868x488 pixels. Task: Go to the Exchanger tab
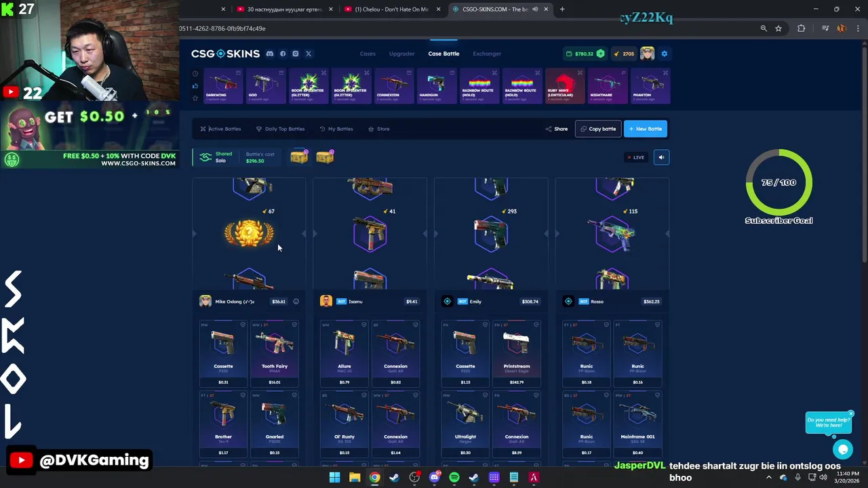pyautogui.click(x=487, y=54)
